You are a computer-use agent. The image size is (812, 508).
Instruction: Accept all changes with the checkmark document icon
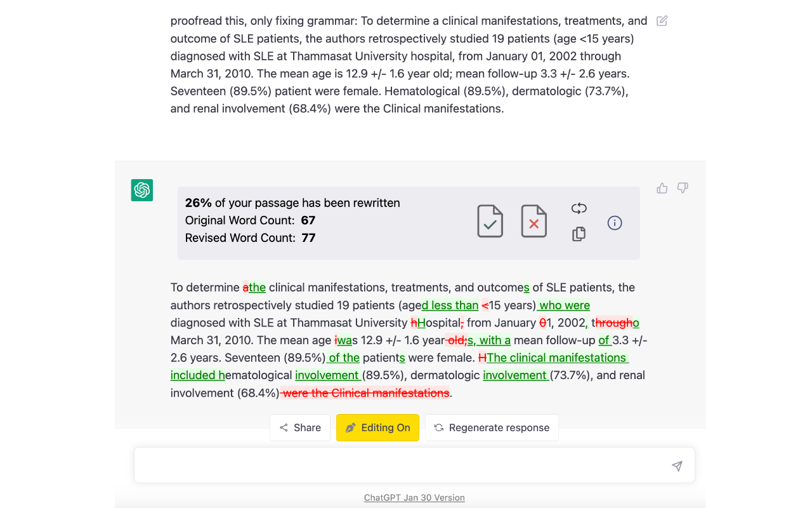[x=490, y=222]
